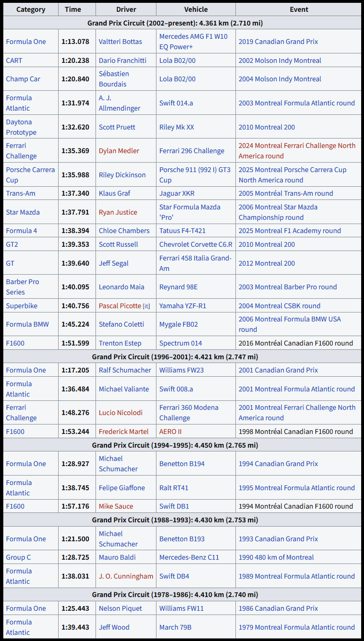
Task: Open Pascal Picotte driver link
Action: pyautogui.click(x=120, y=306)
